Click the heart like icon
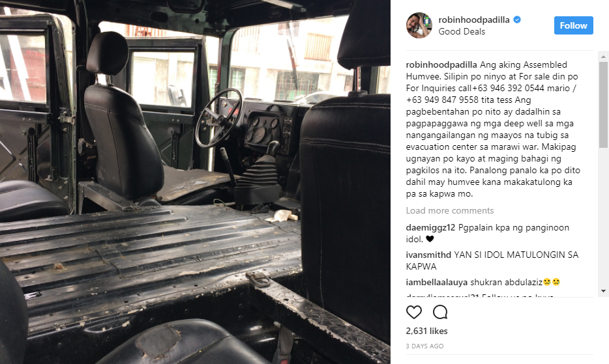The width and height of the screenshot is (609, 364). click(413, 312)
